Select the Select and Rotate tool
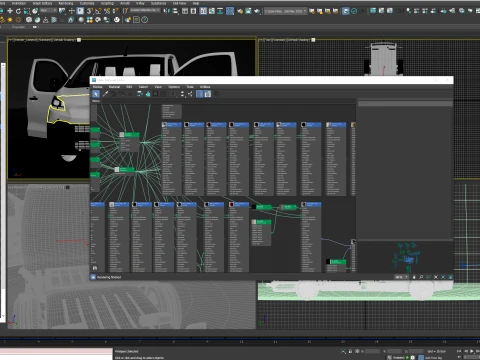Viewport: 480px width, 360px height. point(18,11)
